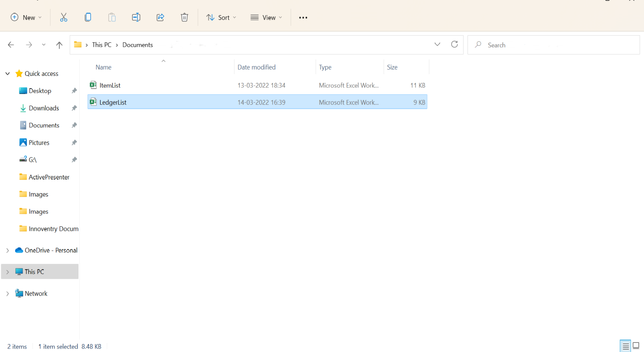Expand the This PC tree node
Image resolution: width=644 pixels, height=352 pixels.
(x=8, y=272)
